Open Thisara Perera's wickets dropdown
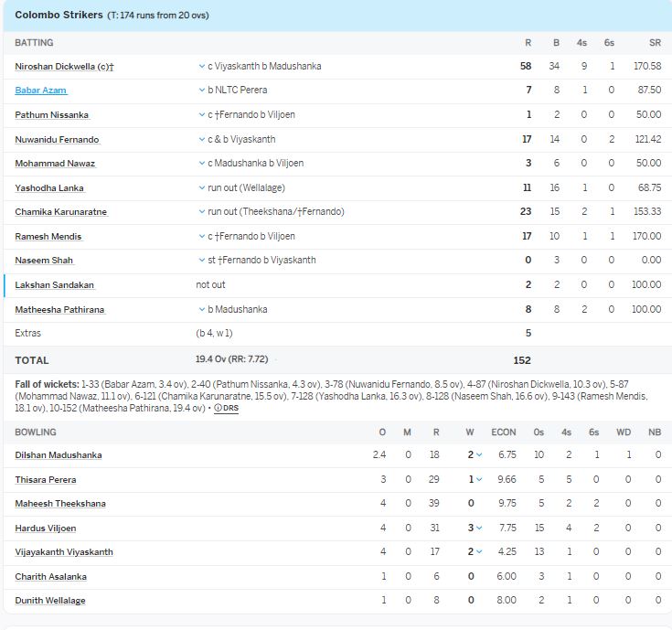The image size is (672, 630). [479, 479]
